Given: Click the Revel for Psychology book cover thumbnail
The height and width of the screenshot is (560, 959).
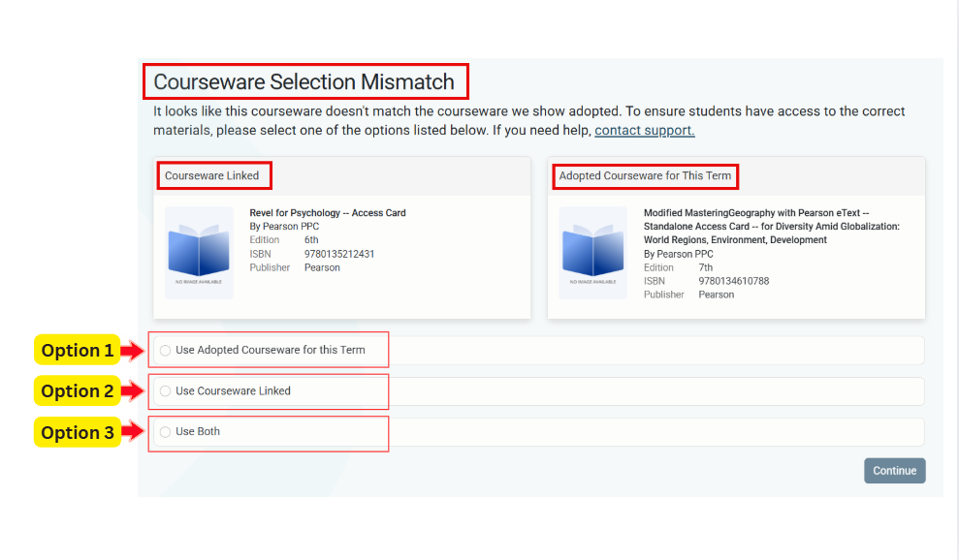Looking at the screenshot, I should click(x=199, y=253).
